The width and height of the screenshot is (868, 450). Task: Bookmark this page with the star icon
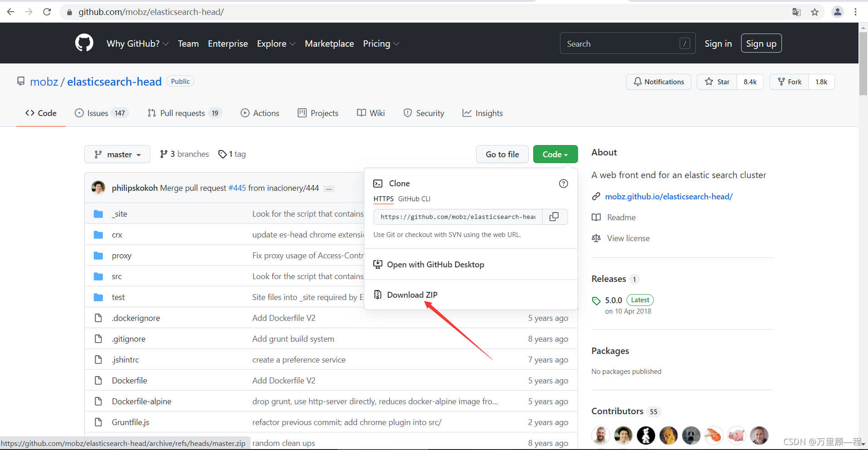click(x=815, y=12)
